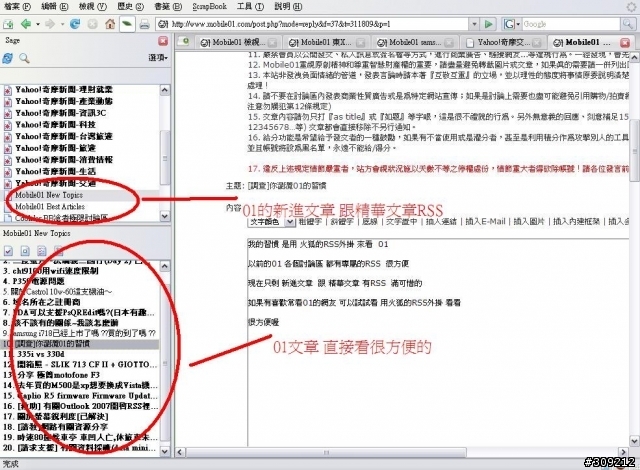
Task: Click Sage magnifier discover feeds icon
Action: point(24,58)
